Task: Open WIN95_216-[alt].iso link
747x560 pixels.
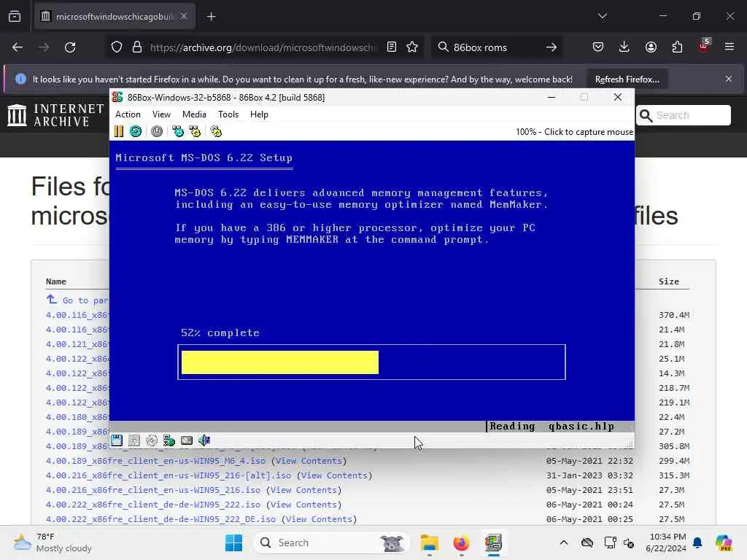Action: pyautogui.click(x=169, y=475)
